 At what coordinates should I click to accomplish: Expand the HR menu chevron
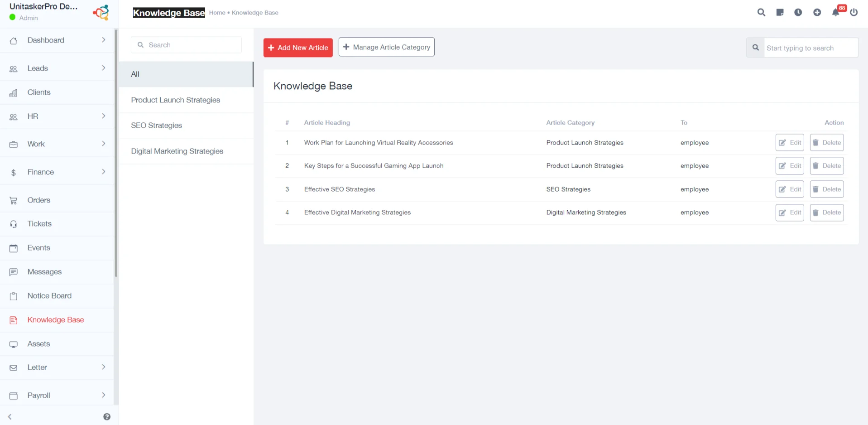click(104, 116)
